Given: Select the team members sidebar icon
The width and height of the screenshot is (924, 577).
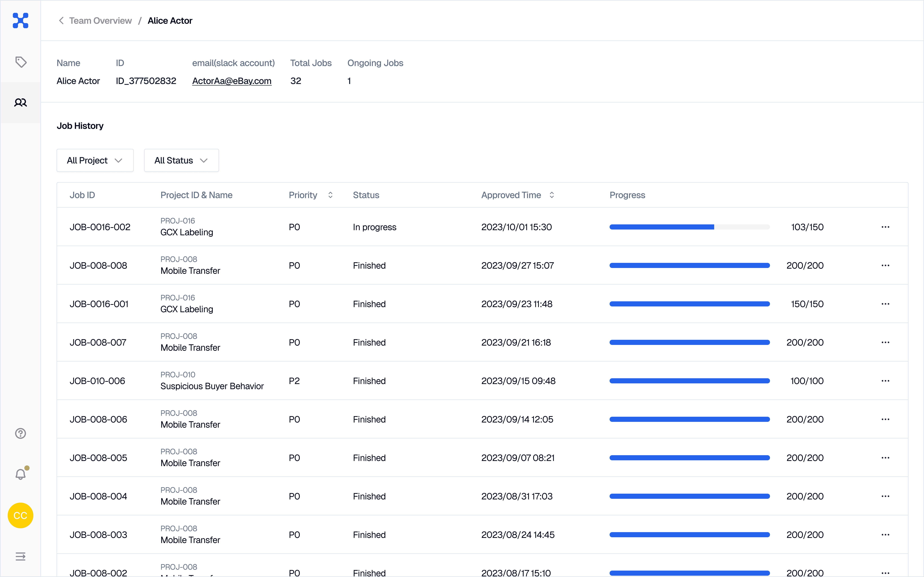Looking at the screenshot, I should (x=21, y=102).
